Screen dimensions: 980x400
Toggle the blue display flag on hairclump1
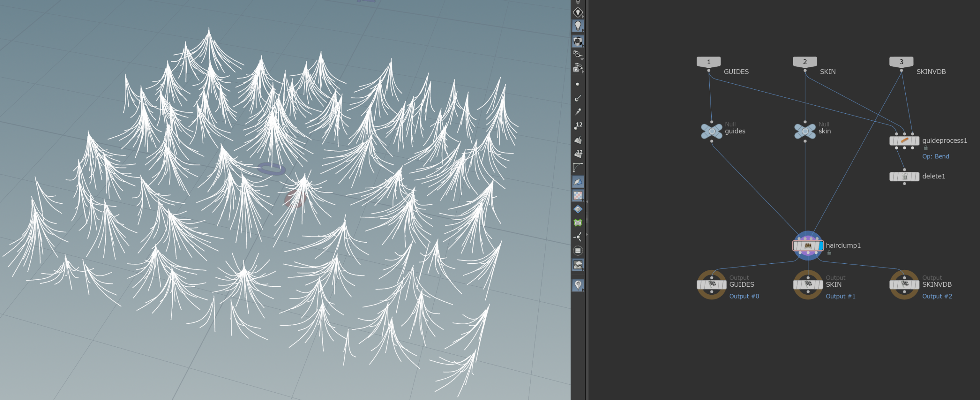820,246
